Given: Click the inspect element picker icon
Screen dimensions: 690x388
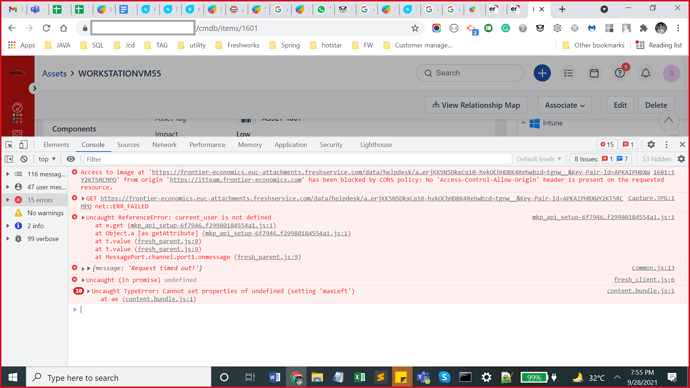Looking at the screenshot, I should pyautogui.click(x=9, y=145).
